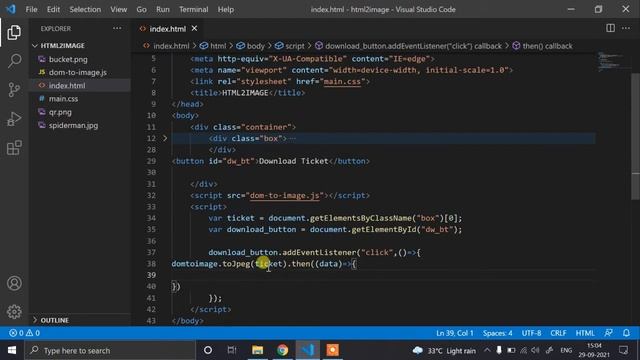640x360 pixels.
Task: Click the then() callback breadcrumb
Action: pos(547,46)
